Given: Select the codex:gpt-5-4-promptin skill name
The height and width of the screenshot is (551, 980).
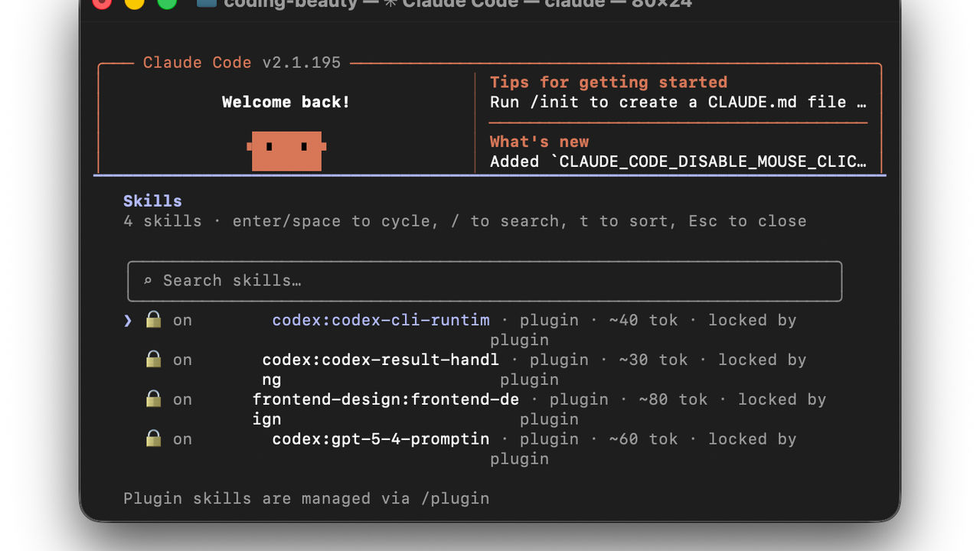Looking at the screenshot, I should [x=381, y=439].
